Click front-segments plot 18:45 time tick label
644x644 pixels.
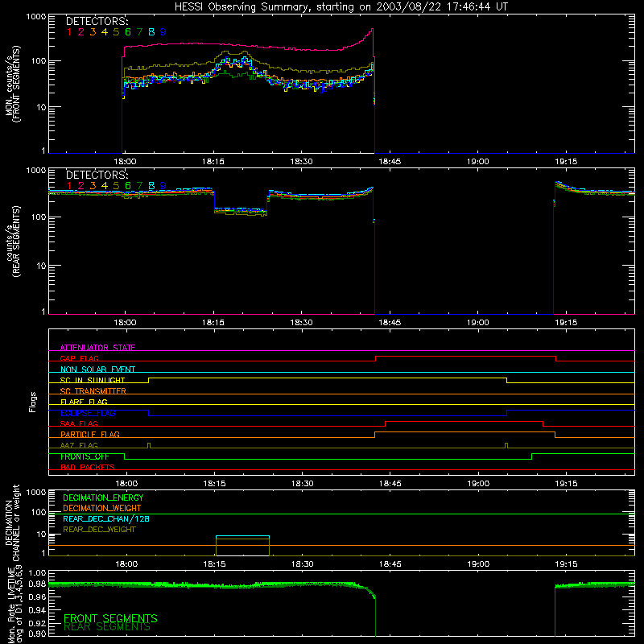(x=390, y=162)
